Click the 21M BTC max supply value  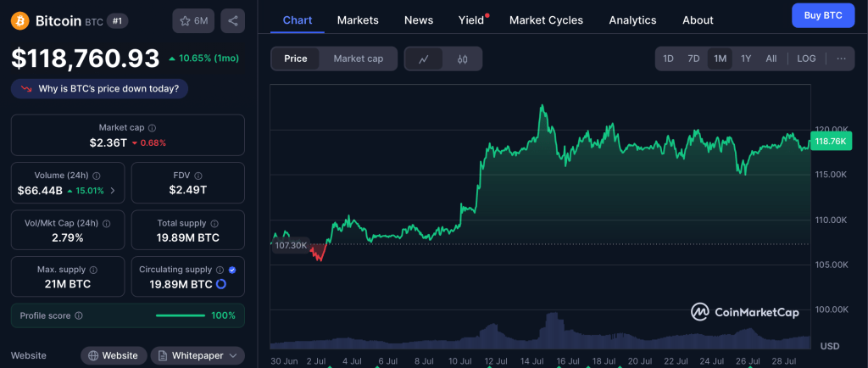[68, 284]
